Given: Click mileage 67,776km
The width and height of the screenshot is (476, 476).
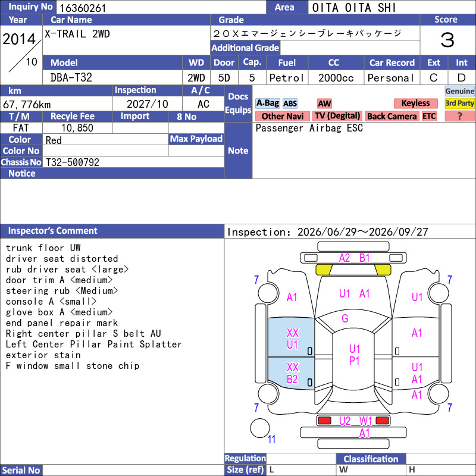Looking at the screenshot, I should [27, 105].
